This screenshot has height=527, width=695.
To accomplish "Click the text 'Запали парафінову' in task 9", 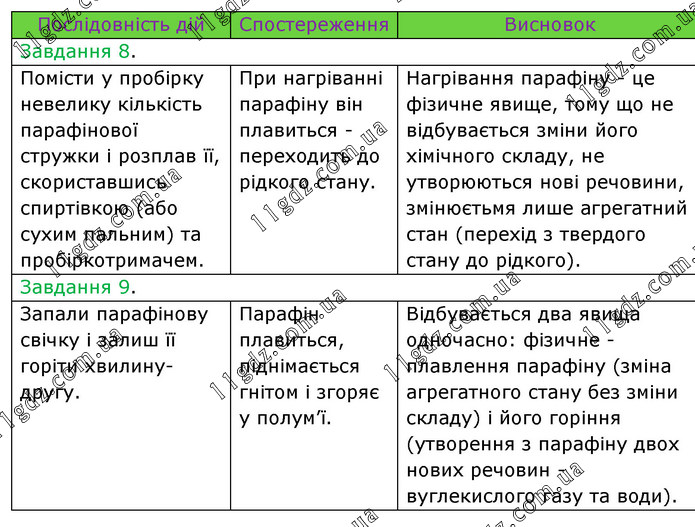I will tap(114, 315).
